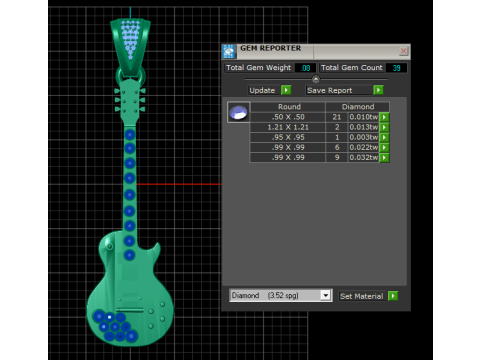Select the Round column header
This screenshot has height=360, width=480.
coord(289,107)
